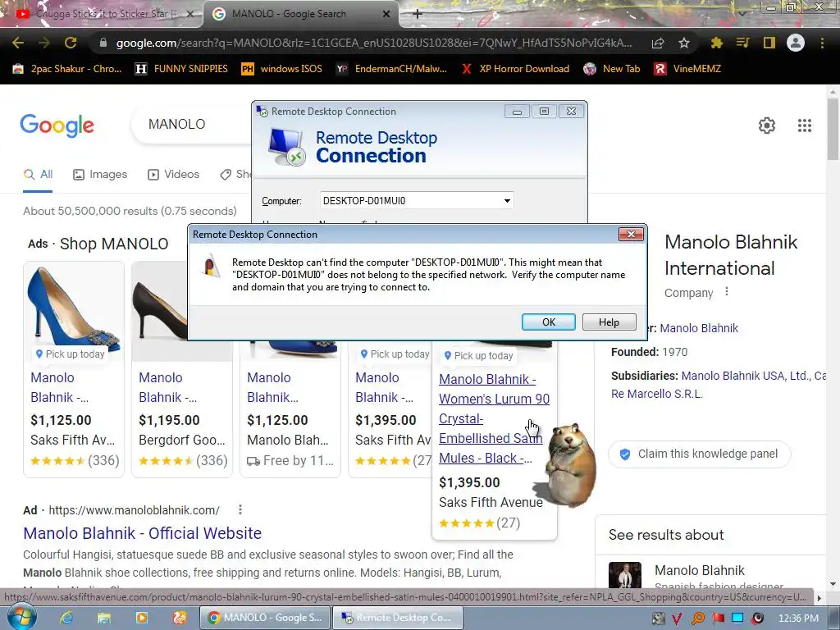This screenshot has width=840, height=630.
Task: Open the Windows Start orb
Action: coord(22,617)
